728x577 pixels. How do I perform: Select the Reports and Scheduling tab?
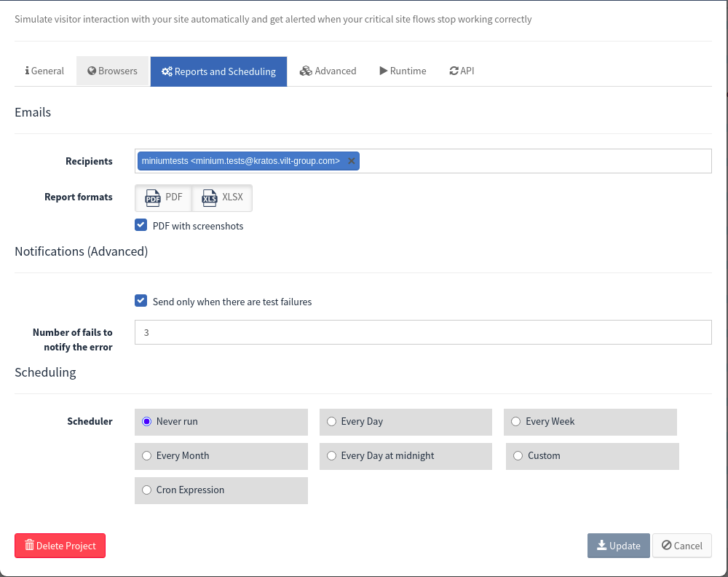pos(218,71)
